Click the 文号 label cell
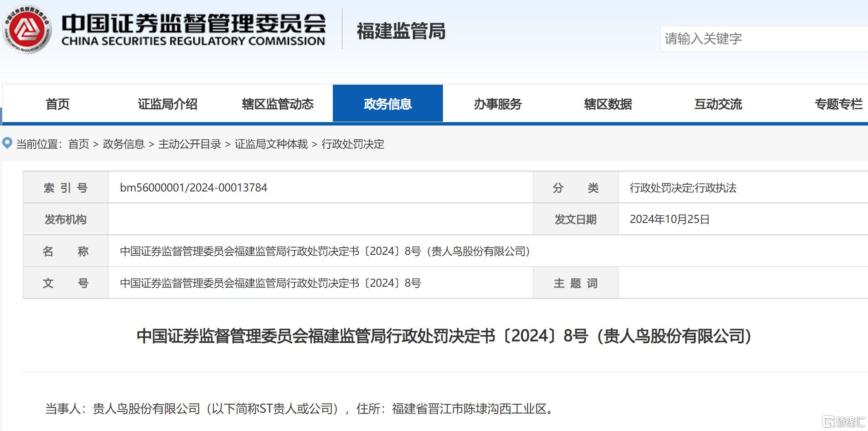The image size is (868, 431). [65, 283]
